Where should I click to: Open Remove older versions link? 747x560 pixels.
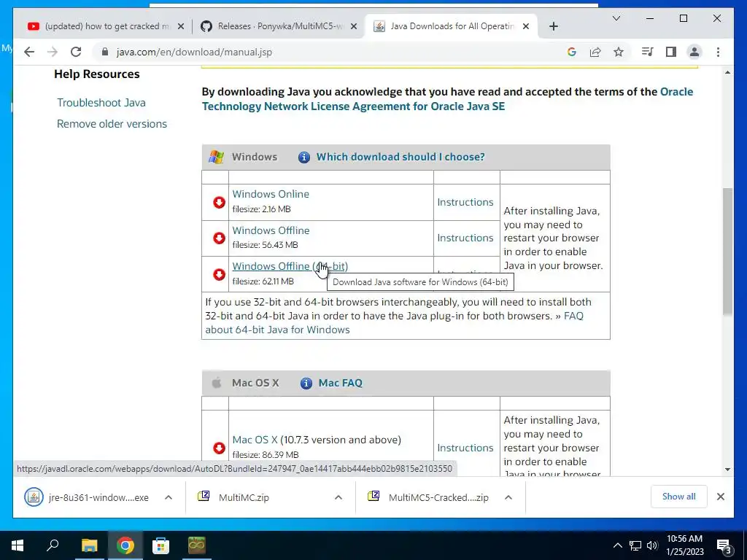112,124
